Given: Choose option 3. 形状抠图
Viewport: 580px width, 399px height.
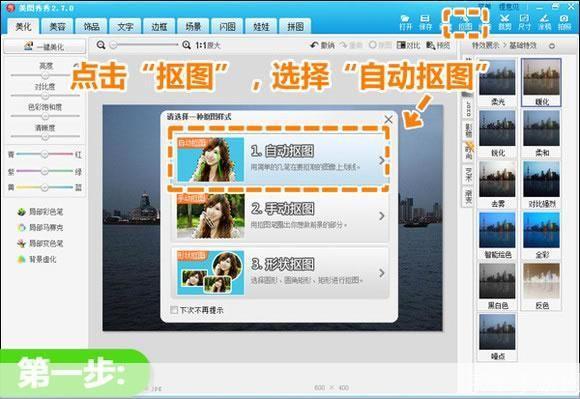Looking at the screenshot, I should [280, 273].
